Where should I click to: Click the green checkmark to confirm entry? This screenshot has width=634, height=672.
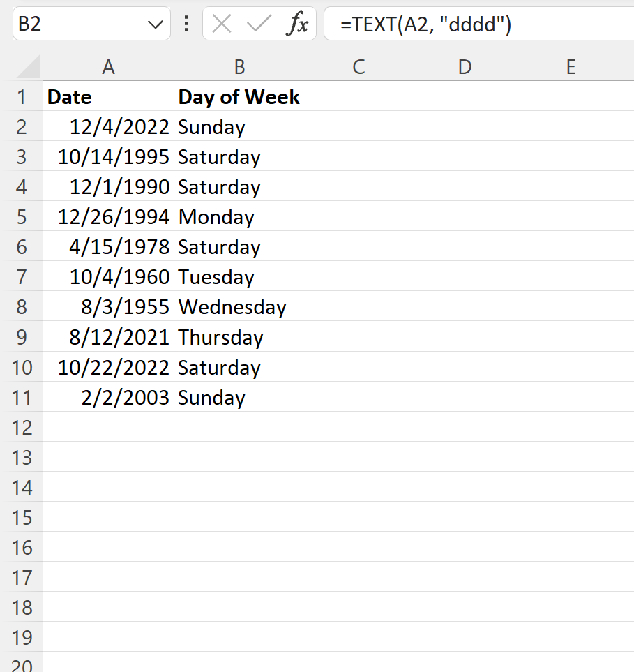(259, 23)
